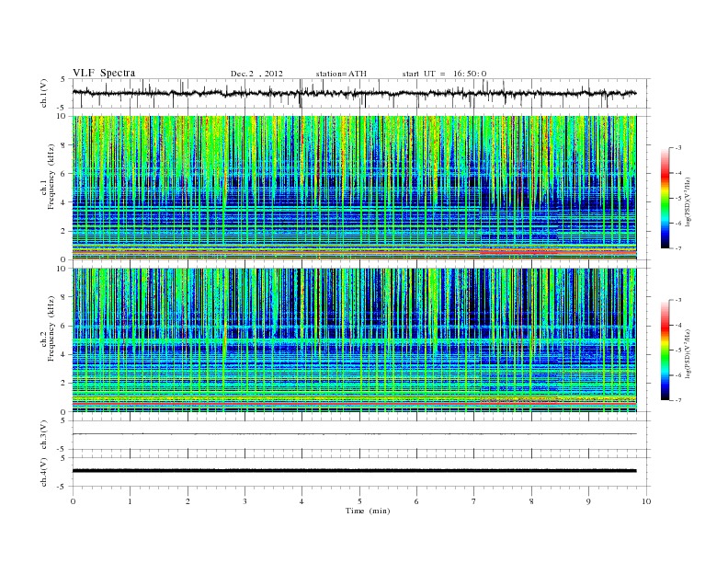Click the "ch.4(V)" axis label
This screenshot has height=563, width=728.
pyautogui.click(x=44, y=472)
